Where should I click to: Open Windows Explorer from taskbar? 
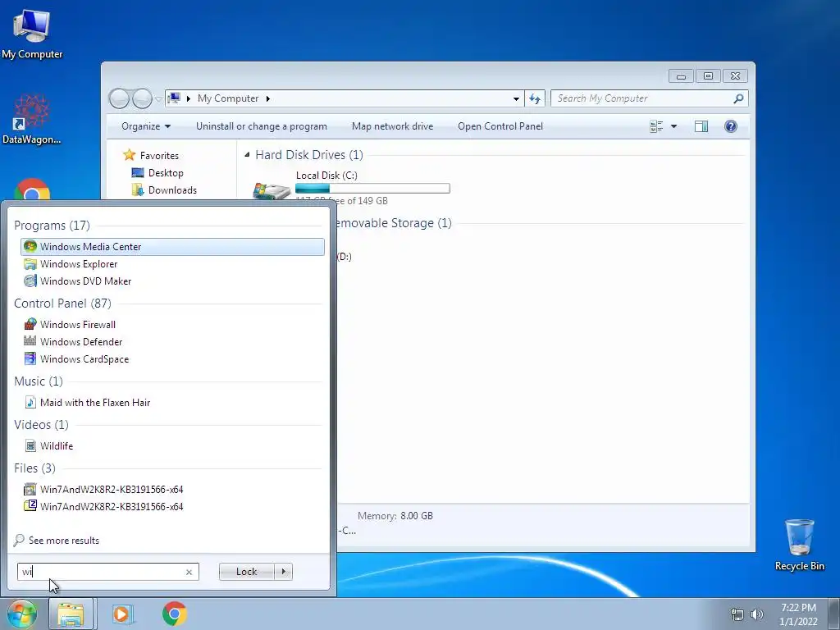point(71,614)
